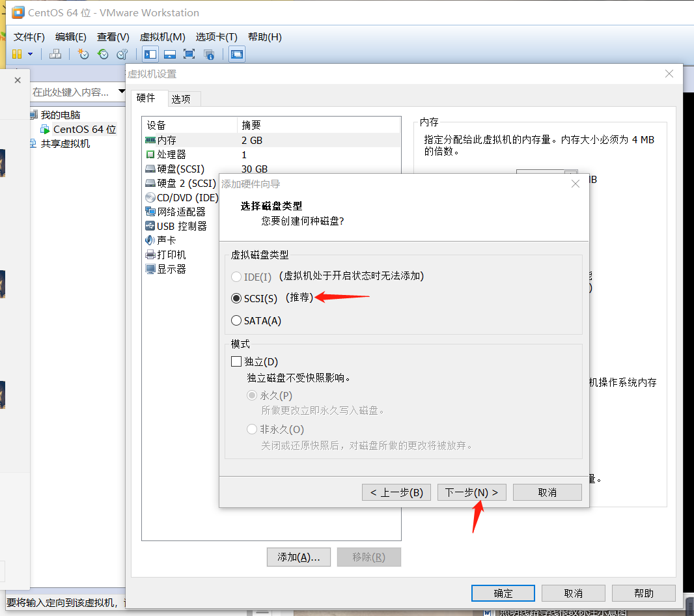Open the snapshot manager toolbar icon
Viewport: 694px width, 616px height.
tap(122, 54)
